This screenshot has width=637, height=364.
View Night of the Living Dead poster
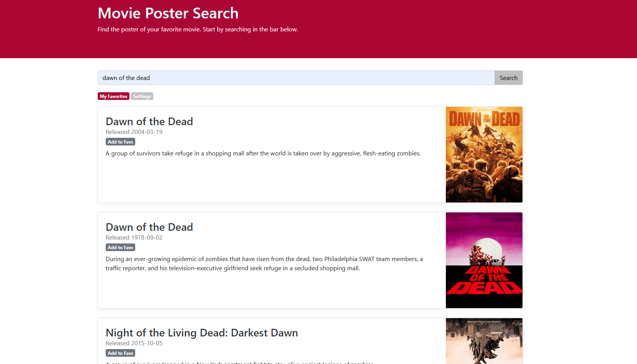[x=484, y=341]
